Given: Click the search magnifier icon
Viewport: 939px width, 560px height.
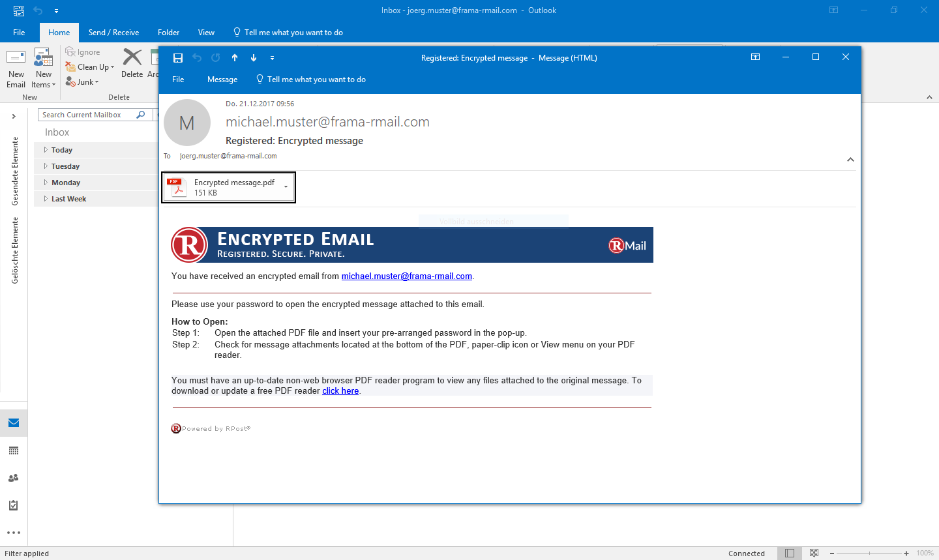Looking at the screenshot, I should 141,115.
